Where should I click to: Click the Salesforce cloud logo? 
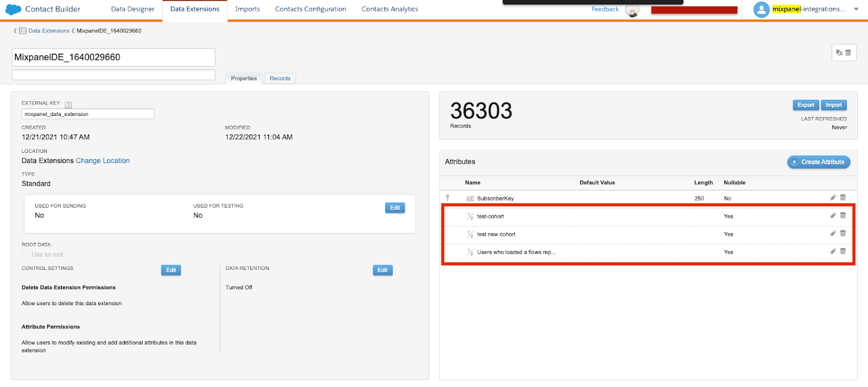[x=13, y=9]
